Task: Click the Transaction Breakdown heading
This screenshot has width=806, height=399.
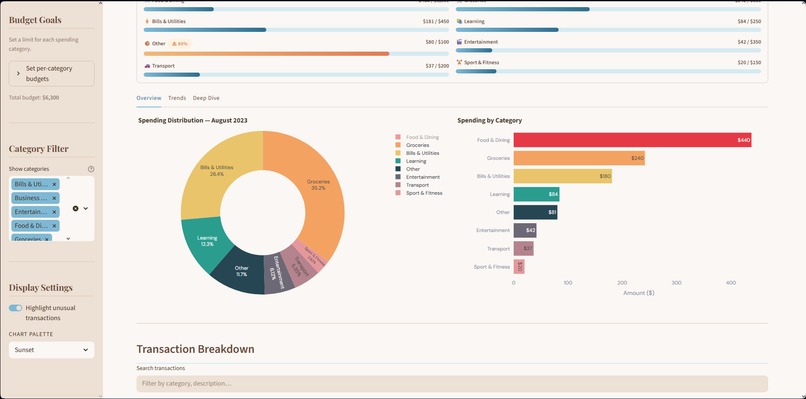Action: pyautogui.click(x=195, y=349)
